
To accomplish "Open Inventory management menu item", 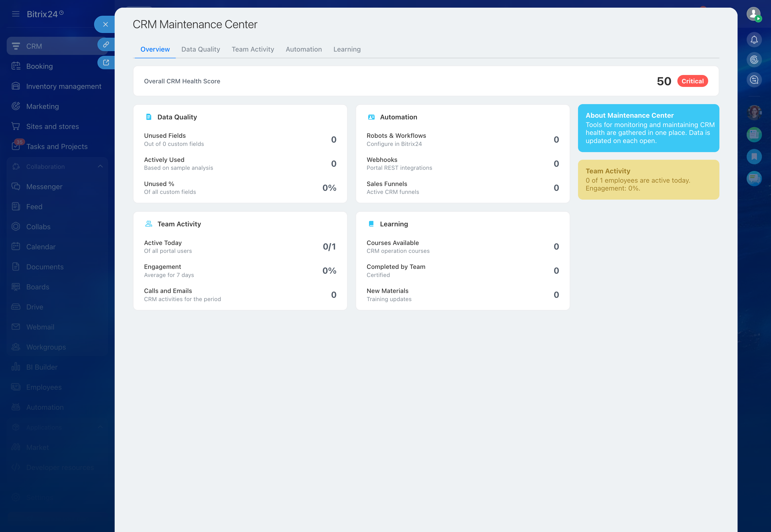I will tap(63, 86).
